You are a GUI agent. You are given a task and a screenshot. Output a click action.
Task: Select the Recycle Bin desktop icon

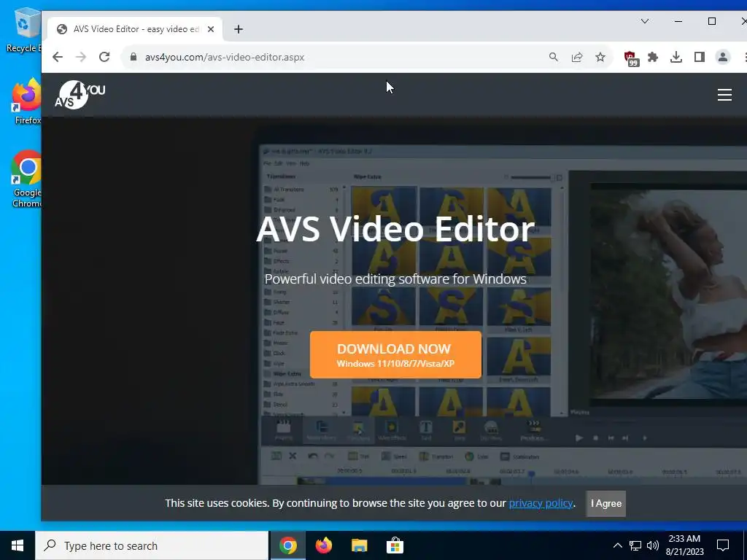click(24, 29)
